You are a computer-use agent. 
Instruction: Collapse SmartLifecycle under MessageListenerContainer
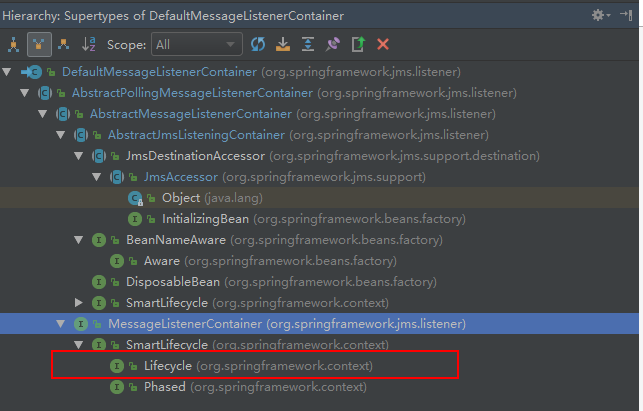[79, 345]
